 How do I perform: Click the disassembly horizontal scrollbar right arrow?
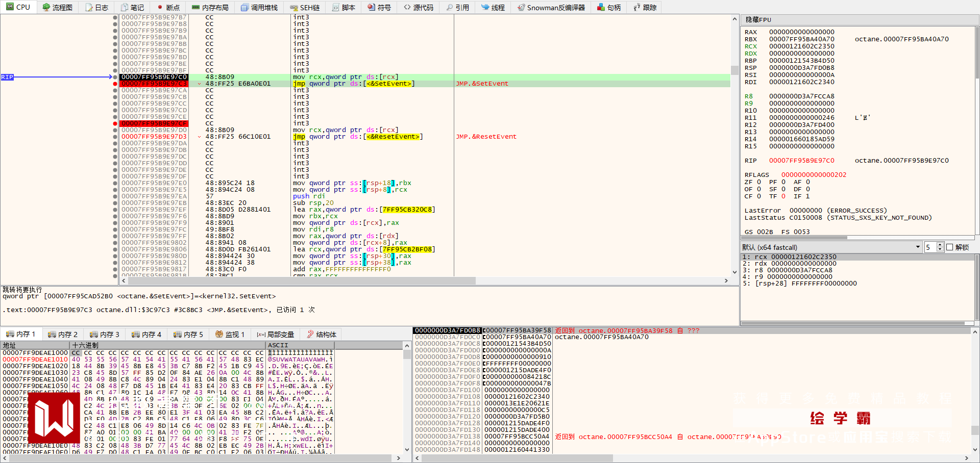point(726,281)
